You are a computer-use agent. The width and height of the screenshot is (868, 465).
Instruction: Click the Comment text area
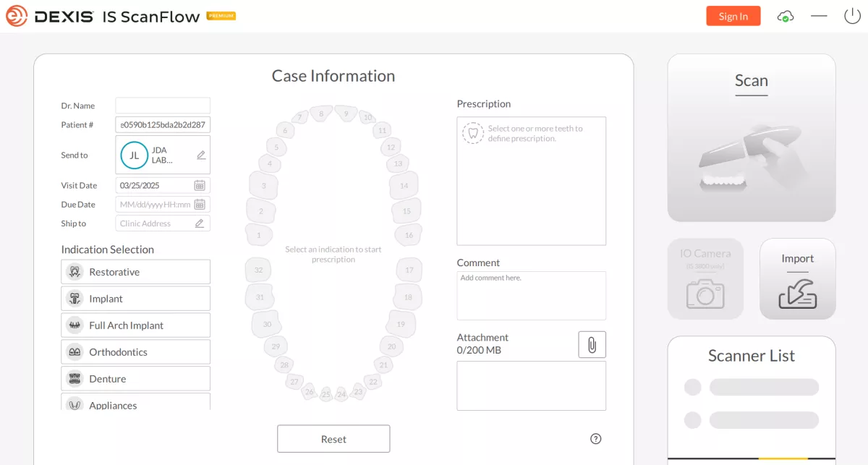pos(532,296)
